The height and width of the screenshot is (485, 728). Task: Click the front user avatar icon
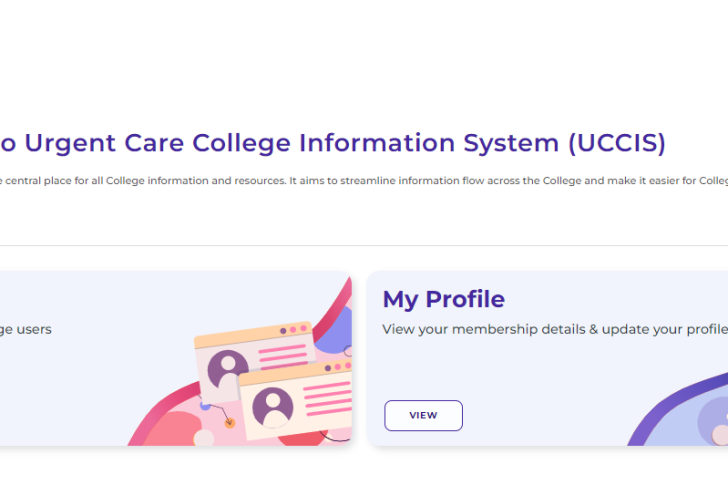pyautogui.click(x=273, y=406)
